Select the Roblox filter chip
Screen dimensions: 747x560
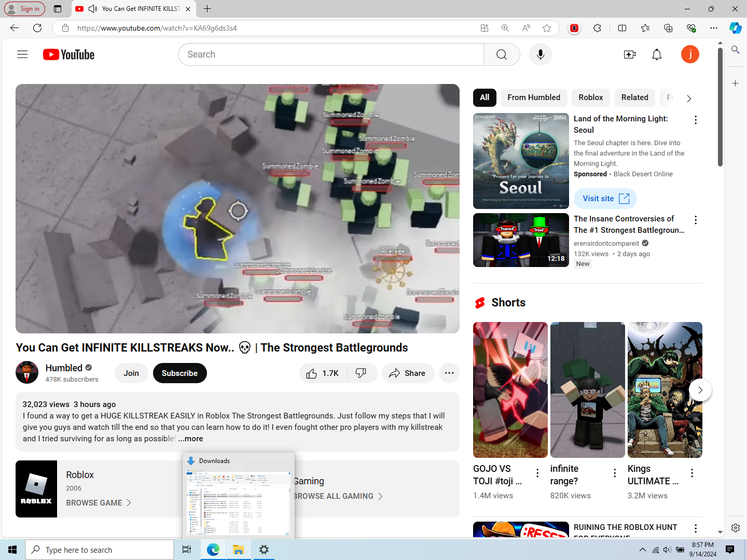pyautogui.click(x=591, y=97)
